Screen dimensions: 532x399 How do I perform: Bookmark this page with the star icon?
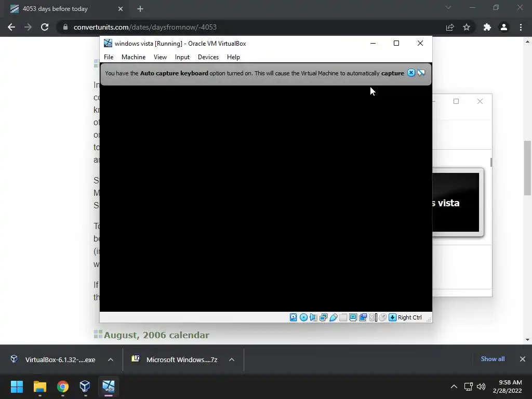(467, 27)
